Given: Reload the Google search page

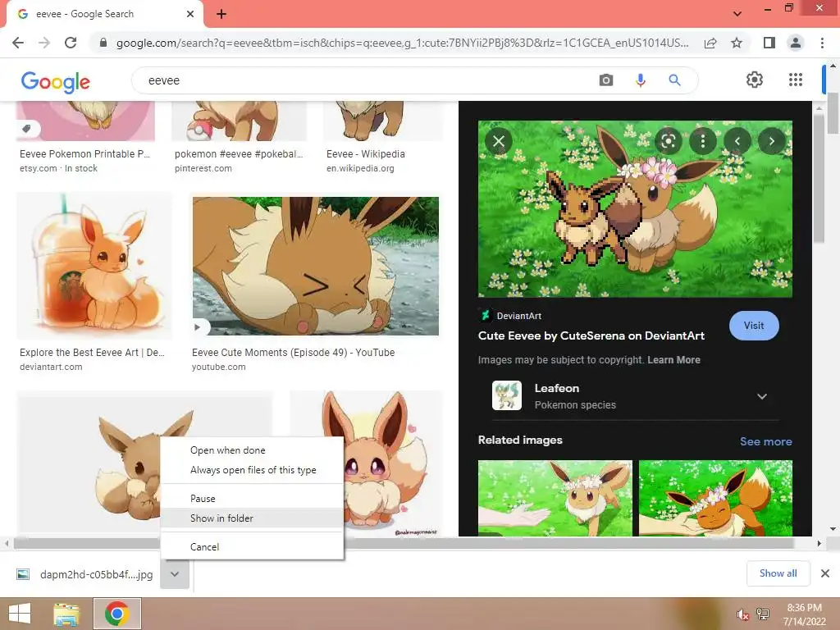Looking at the screenshot, I should (x=71, y=43).
